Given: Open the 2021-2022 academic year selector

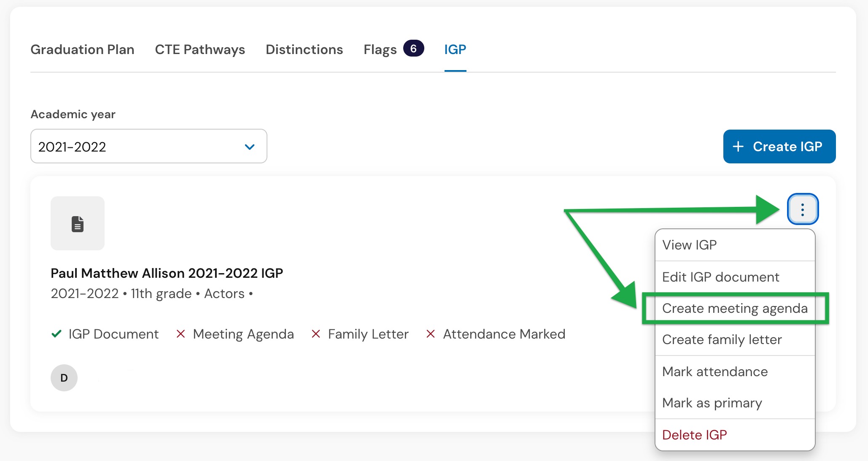Looking at the screenshot, I should 149,146.
